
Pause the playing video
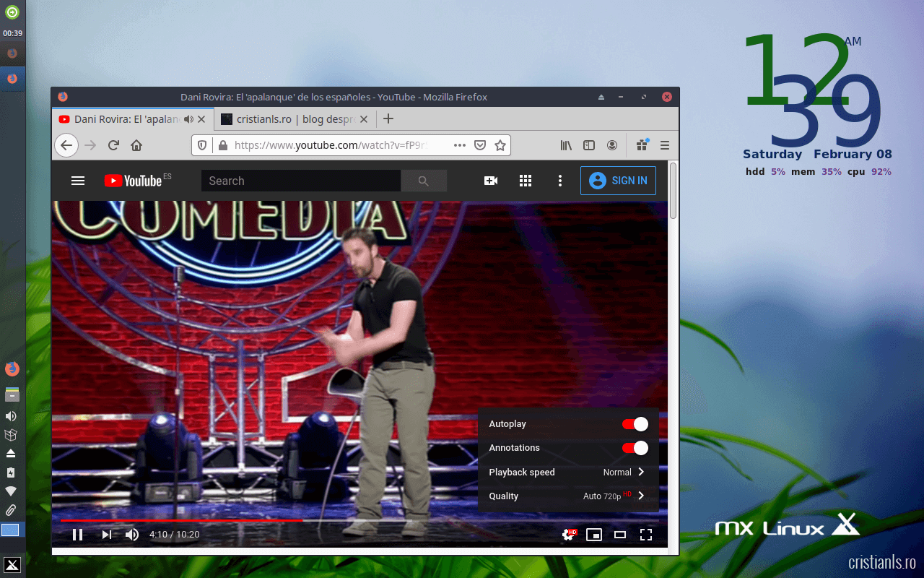tap(77, 535)
